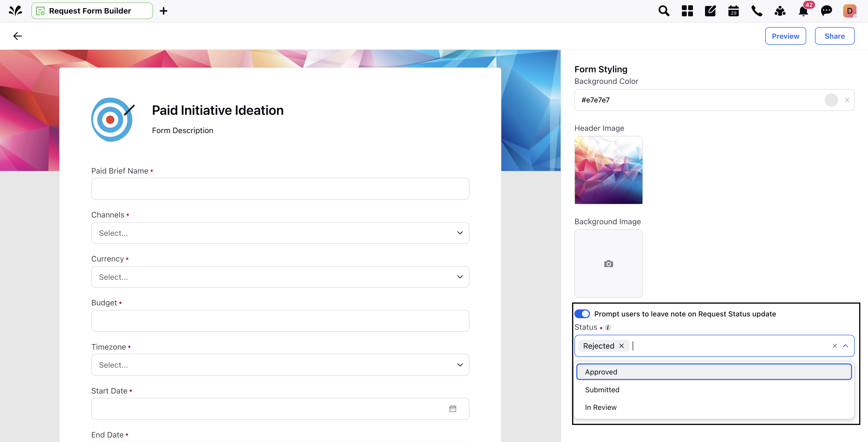Open the calendar icon in top bar
Viewport: 868px width, 442px height.
click(x=734, y=11)
